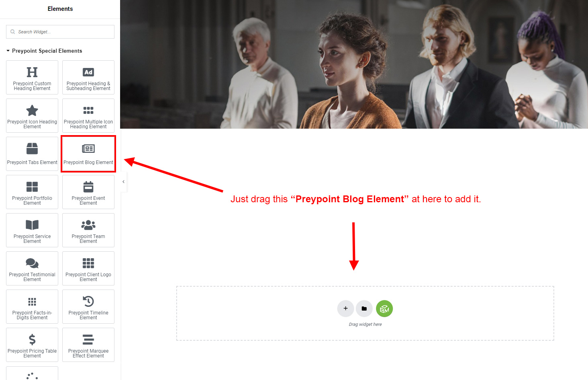The image size is (588, 380).
Task: Collapse the Elements side panel arrow
Action: [123, 182]
